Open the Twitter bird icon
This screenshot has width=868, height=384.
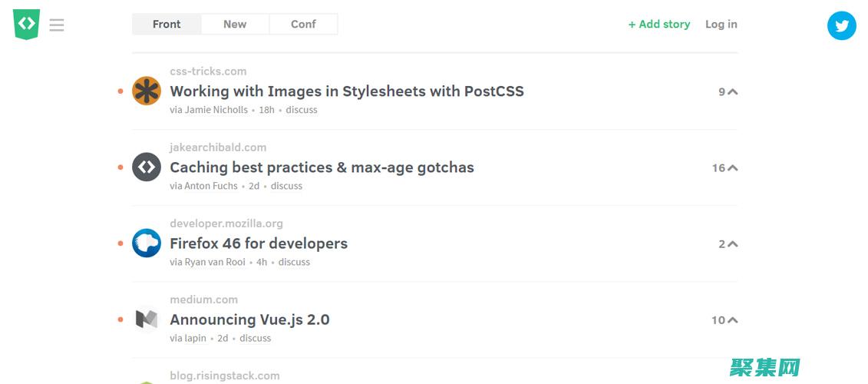[841, 25]
